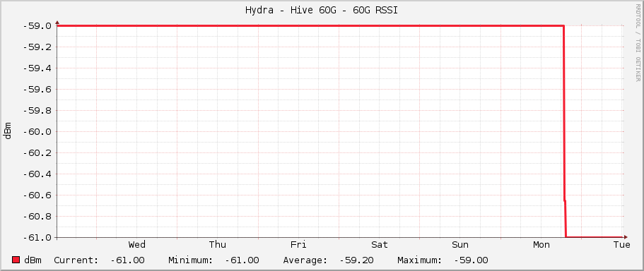
Task: Click the '-59.8' y-axis label
Action: coord(37,111)
